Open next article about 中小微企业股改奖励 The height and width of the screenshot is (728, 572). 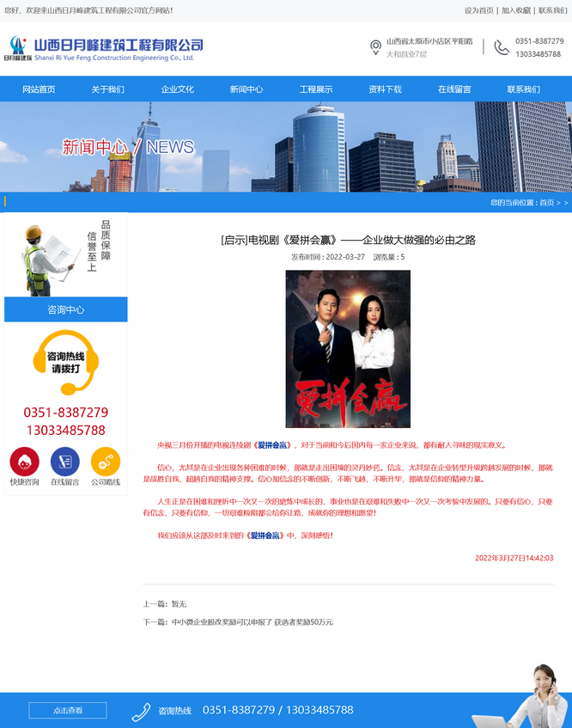click(252, 621)
